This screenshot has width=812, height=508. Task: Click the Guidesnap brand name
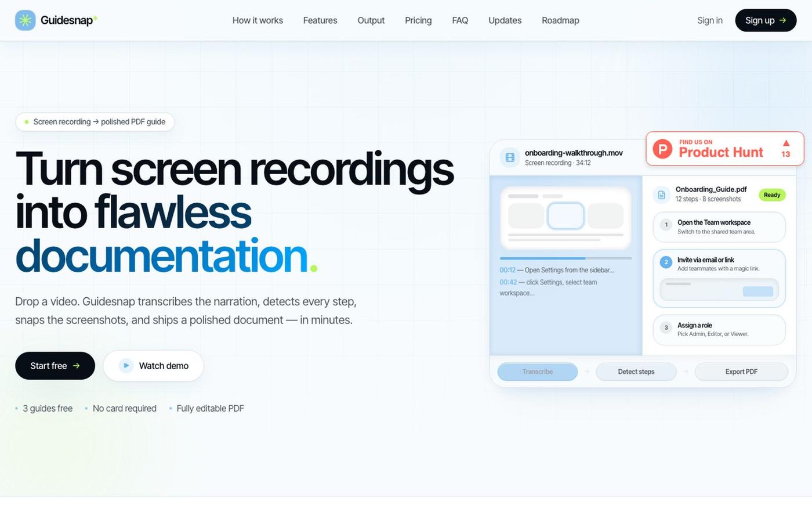coord(67,20)
